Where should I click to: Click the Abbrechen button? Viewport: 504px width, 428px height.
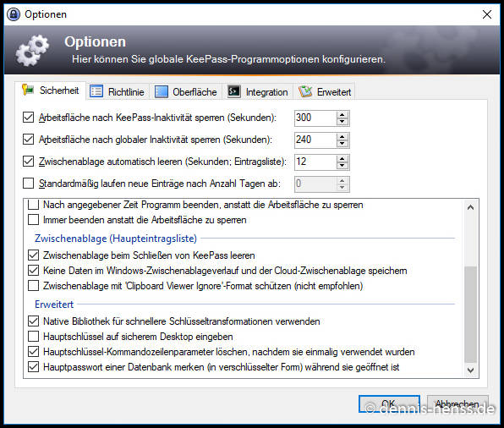[457, 403]
